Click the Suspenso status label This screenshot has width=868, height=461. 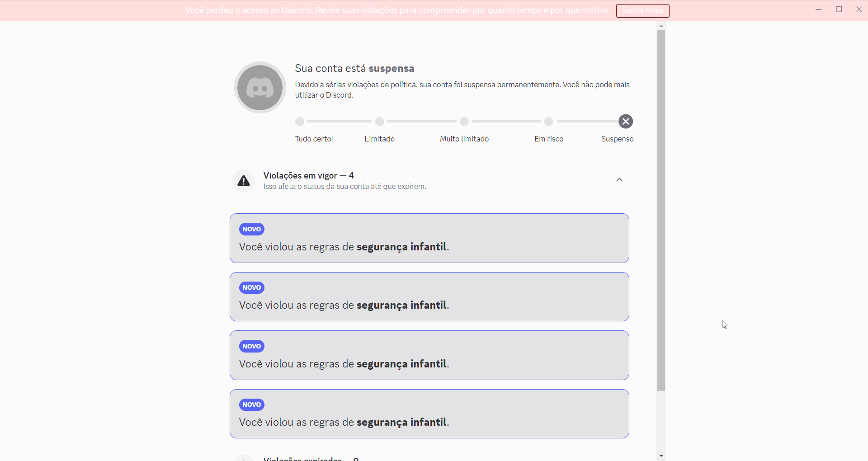(617, 139)
